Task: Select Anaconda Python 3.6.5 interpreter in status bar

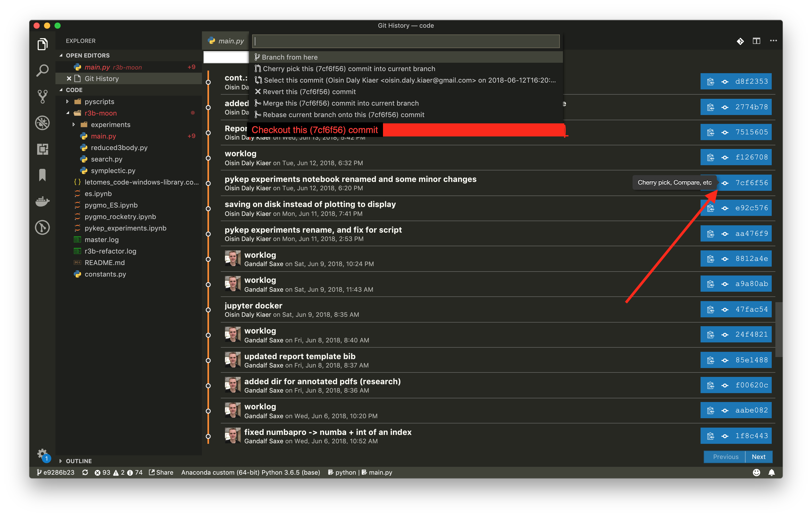Action: (x=251, y=473)
